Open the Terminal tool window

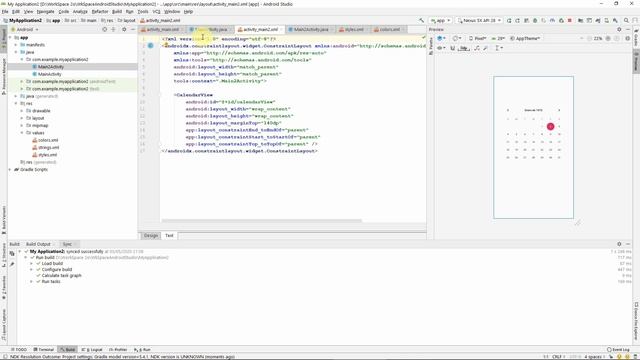(44, 350)
